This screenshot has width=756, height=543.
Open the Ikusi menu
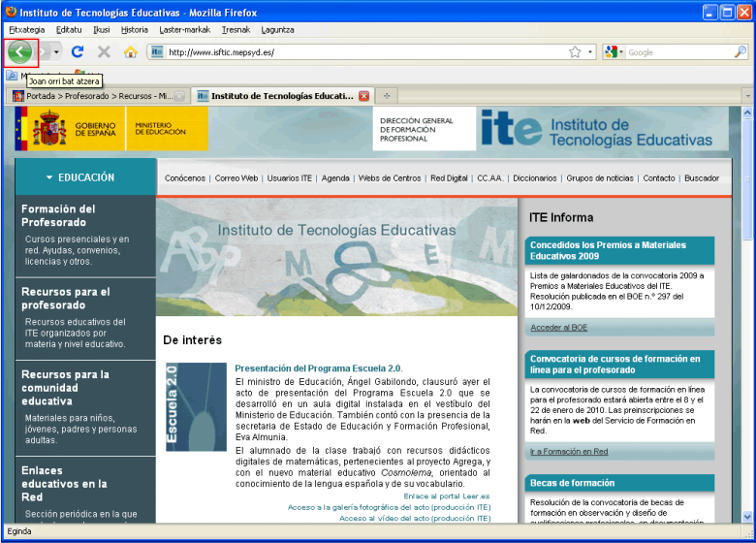(x=102, y=30)
